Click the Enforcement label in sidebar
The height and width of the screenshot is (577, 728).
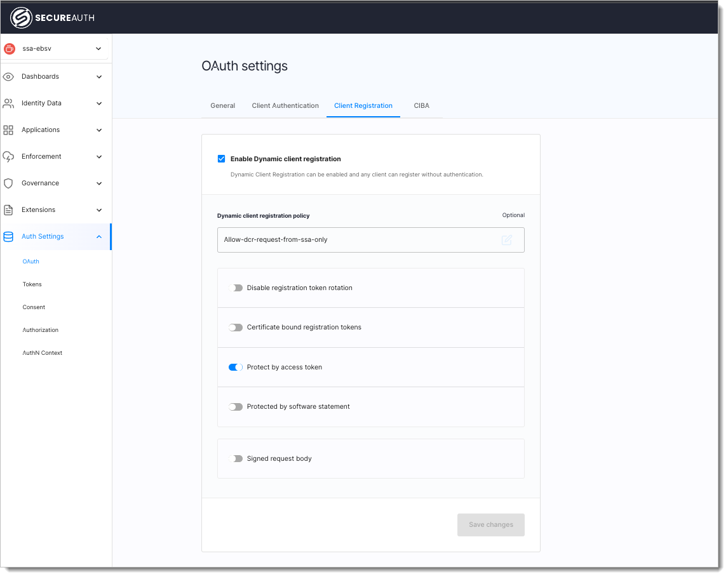pyautogui.click(x=41, y=156)
